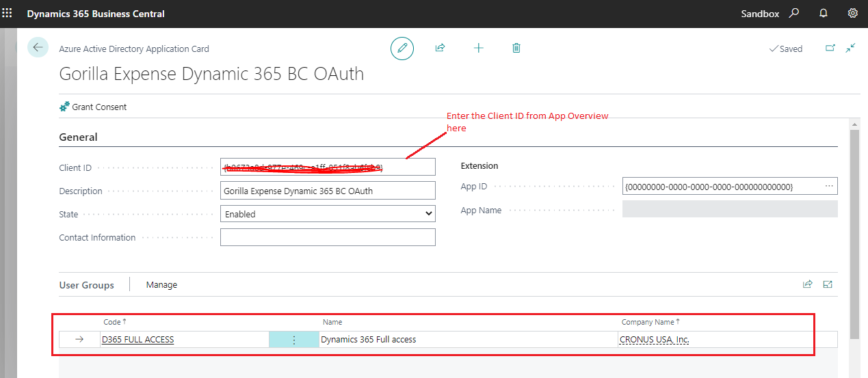The image size is (868, 378).
Task: Click the share icon in card header
Action: click(x=440, y=48)
